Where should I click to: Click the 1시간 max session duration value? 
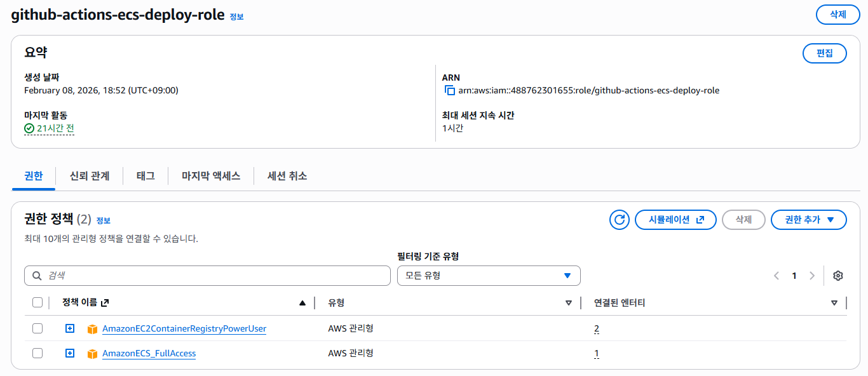coord(452,128)
